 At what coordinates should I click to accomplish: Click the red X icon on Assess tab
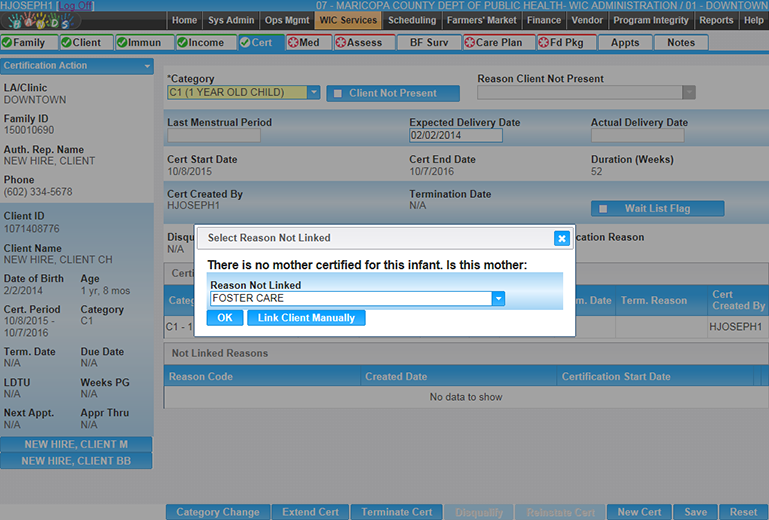click(341, 43)
